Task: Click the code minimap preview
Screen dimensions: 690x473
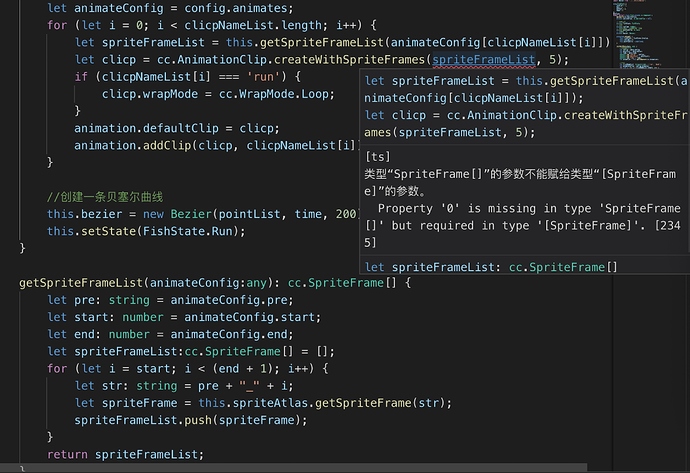Action: pyautogui.click(x=638, y=35)
